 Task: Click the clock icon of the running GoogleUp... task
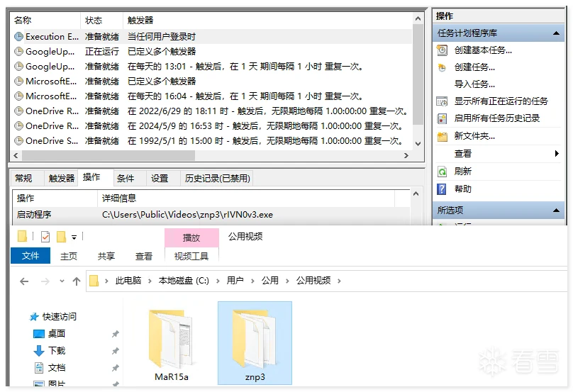click(x=18, y=52)
